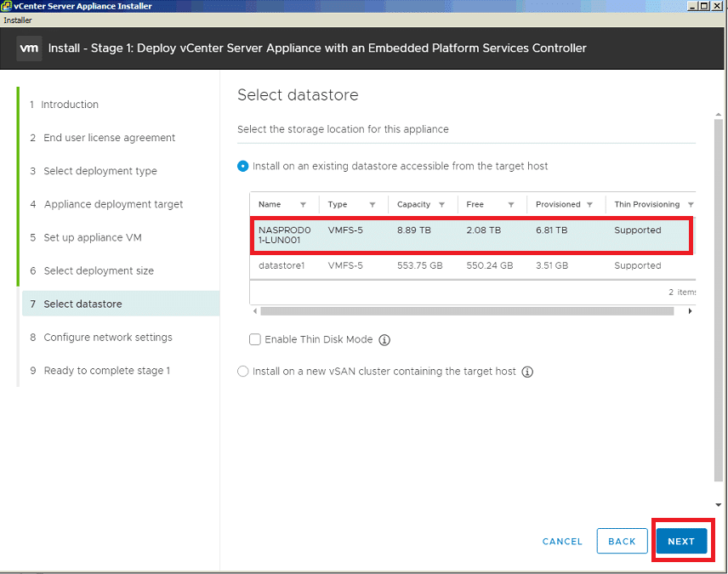Select Install on a new vSAN cluster option
This screenshot has width=728, height=574.
pyautogui.click(x=243, y=372)
